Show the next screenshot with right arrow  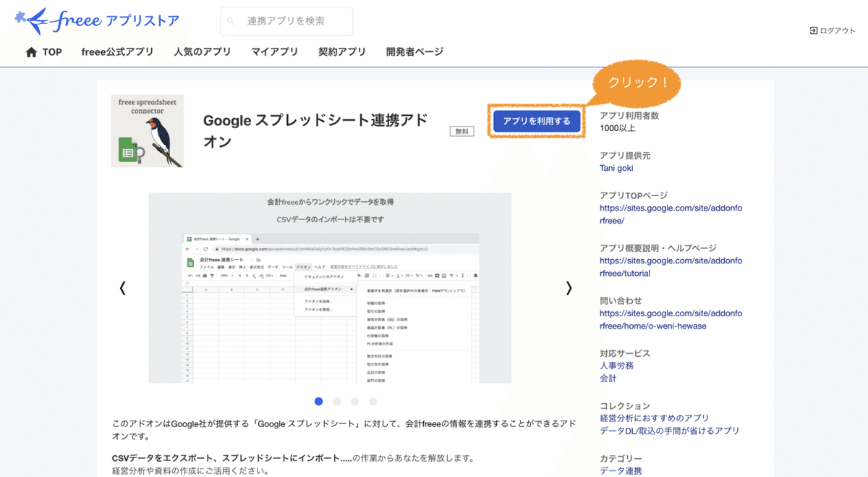pyautogui.click(x=569, y=288)
